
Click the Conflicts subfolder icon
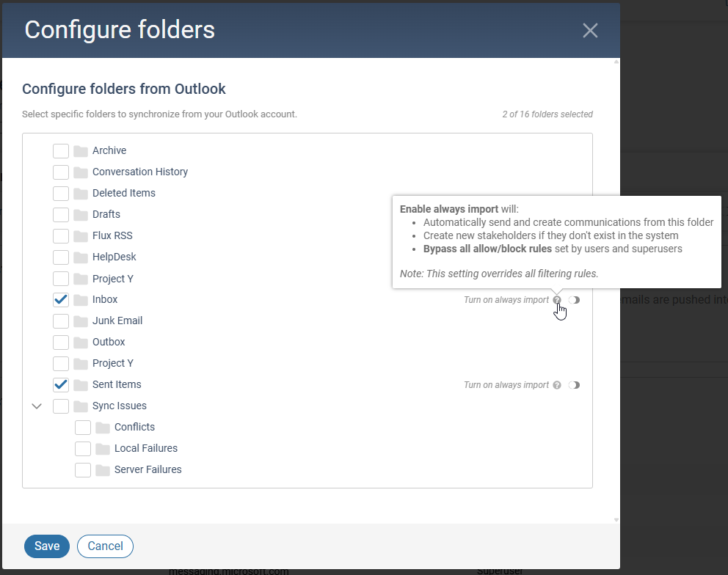(103, 428)
